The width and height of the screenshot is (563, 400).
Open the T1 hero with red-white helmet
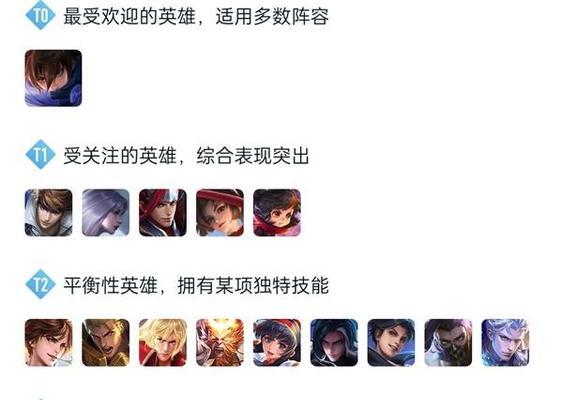[163, 213]
